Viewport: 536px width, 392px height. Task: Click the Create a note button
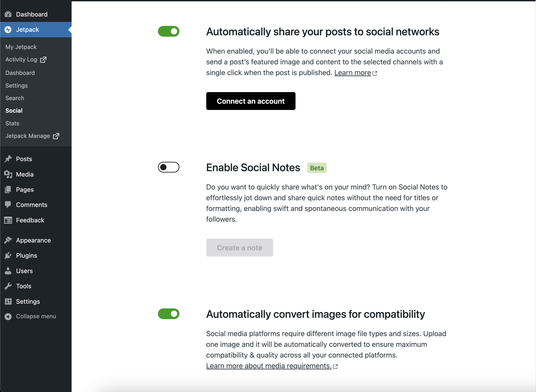point(240,247)
